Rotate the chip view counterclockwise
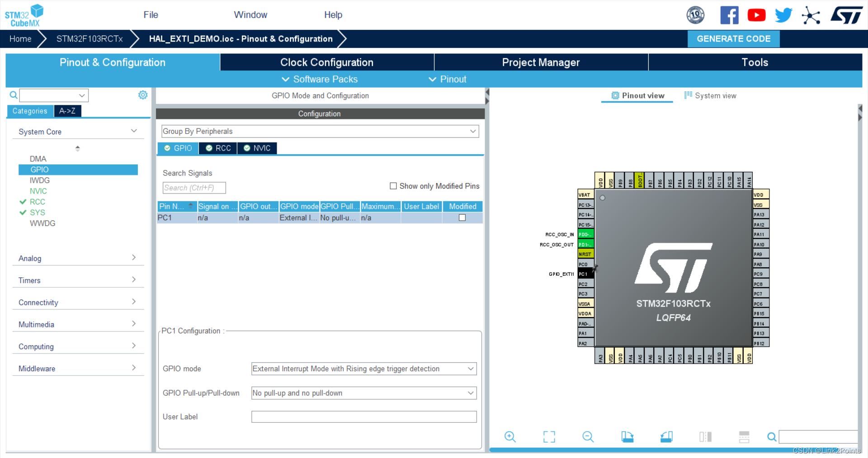Viewport: 868px width, 458px height. [x=666, y=436]
